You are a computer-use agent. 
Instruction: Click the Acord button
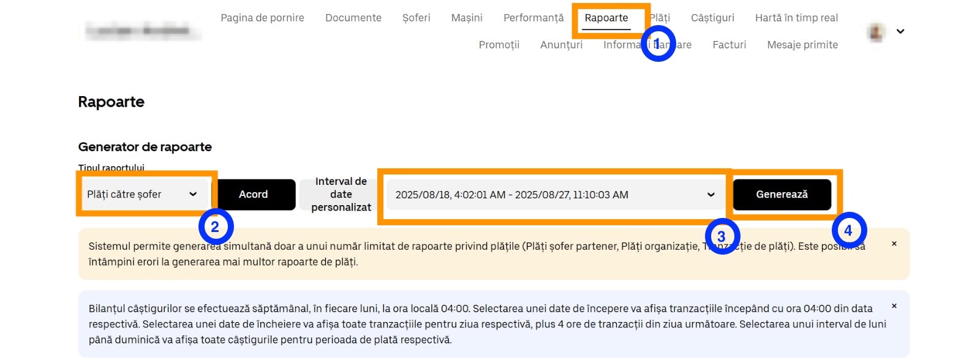254,194
